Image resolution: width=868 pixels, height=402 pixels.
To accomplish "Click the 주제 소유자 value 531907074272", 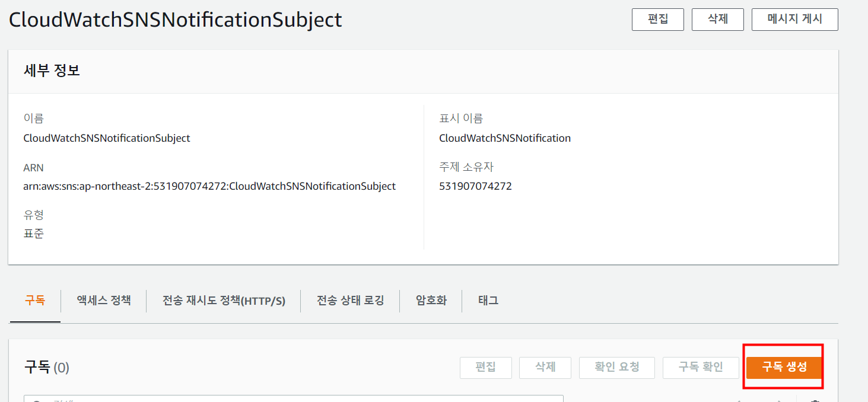I will 475,186.
